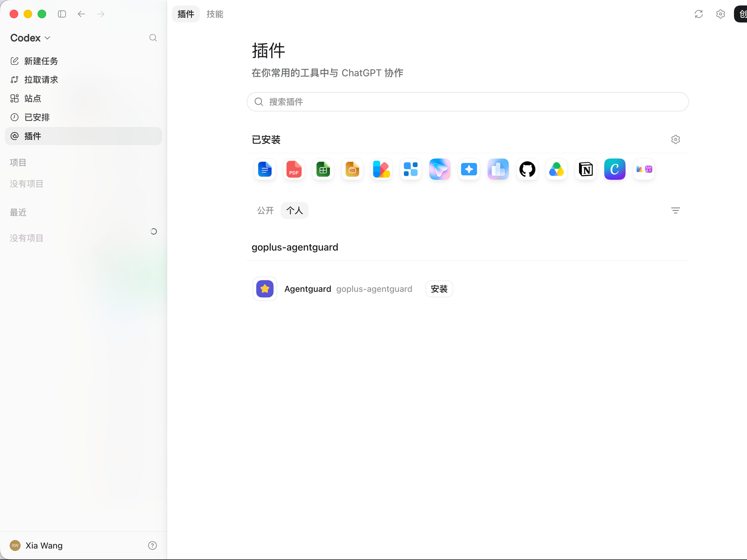Image resolution: width=747 pixels, height=560 pixels.
Task: Click the Google Drive plugin icon
Action: pos(557,169)
